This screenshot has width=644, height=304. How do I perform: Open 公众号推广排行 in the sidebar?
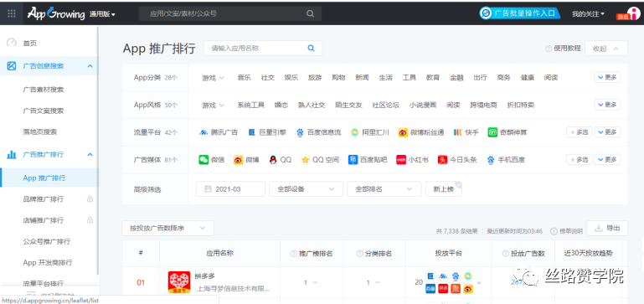point(46,241)
